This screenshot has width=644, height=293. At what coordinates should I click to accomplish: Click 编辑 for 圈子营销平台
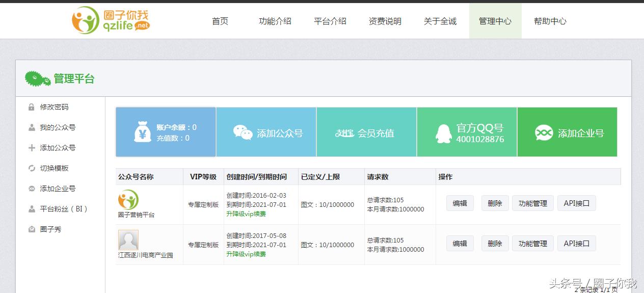click(460, 203)
